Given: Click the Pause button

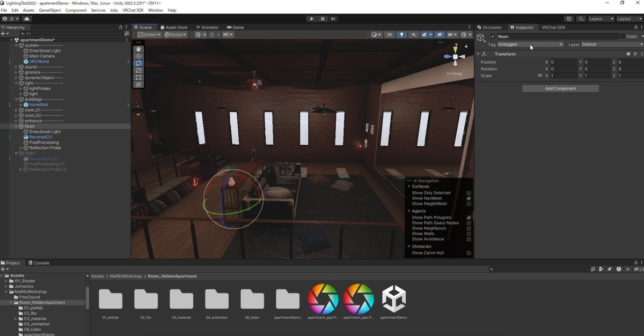Looking at the screenshot, I should click(323, 19).
